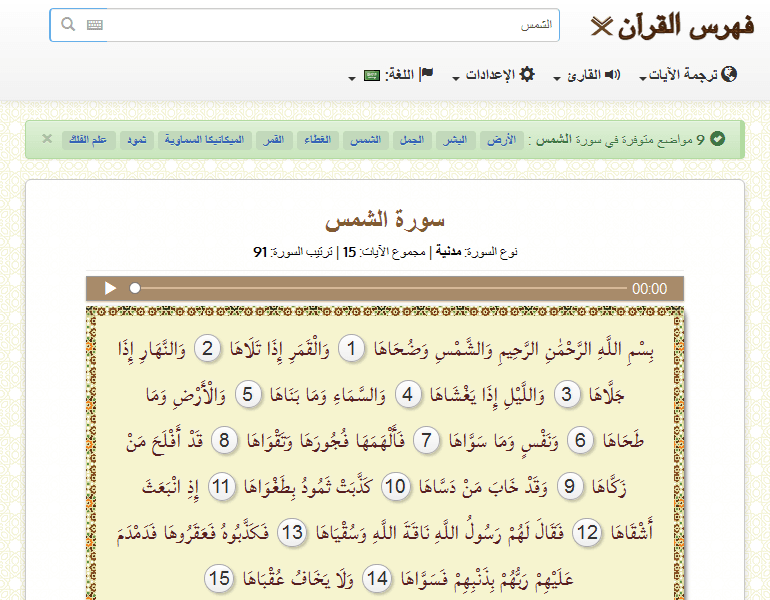Play the surah audio recitation
770x600 pixels.
(110, 288)
